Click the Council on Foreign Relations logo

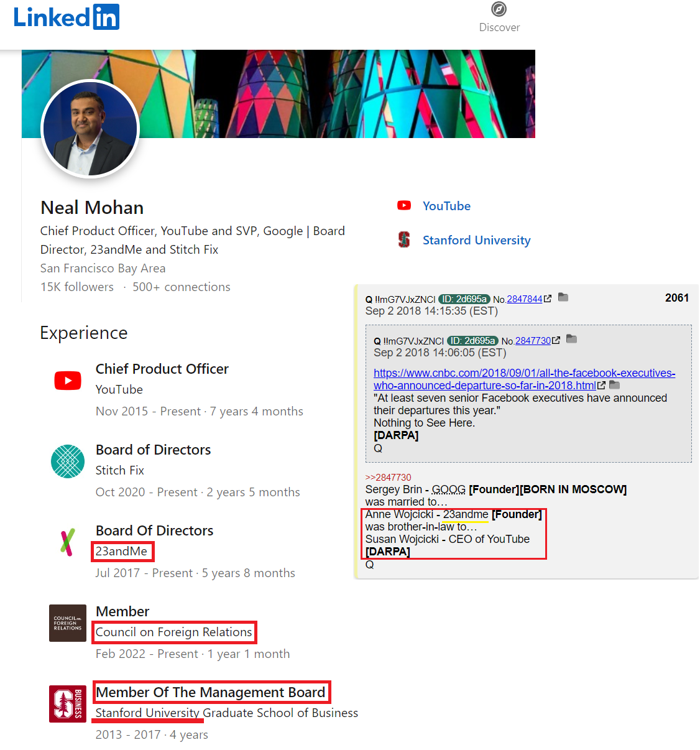[x=68, y=623]
